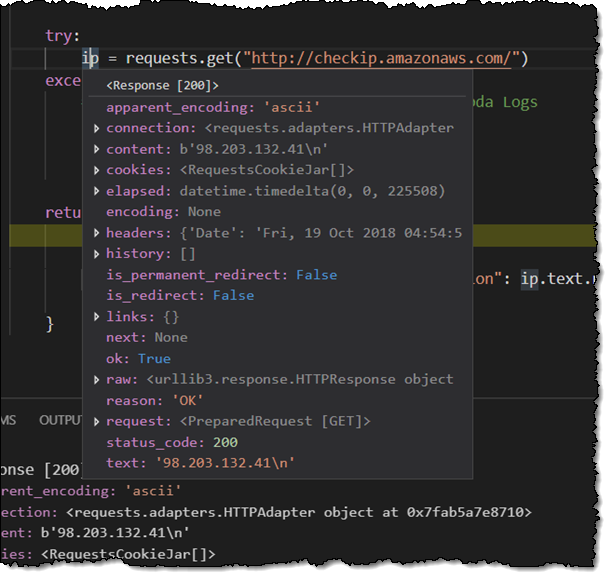
Task: Click the Response [200] hover header
Action: [162, 86]
